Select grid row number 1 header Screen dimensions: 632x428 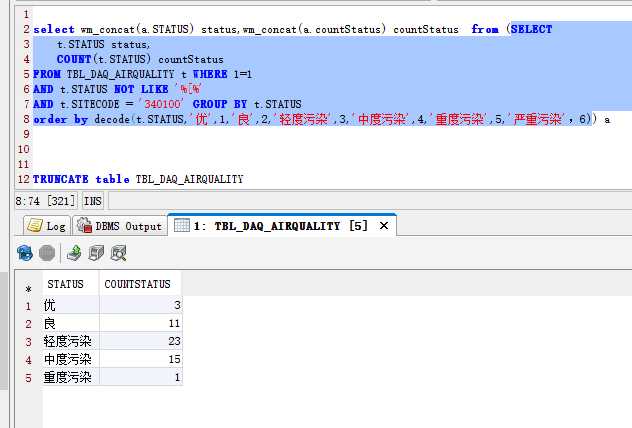tap(28, 306)
